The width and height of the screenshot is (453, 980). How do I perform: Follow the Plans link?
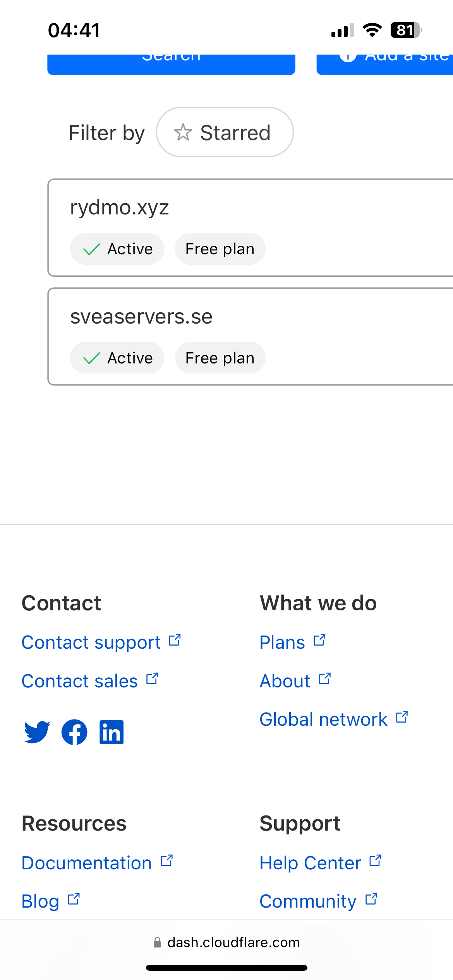click(x=282, y=642)
